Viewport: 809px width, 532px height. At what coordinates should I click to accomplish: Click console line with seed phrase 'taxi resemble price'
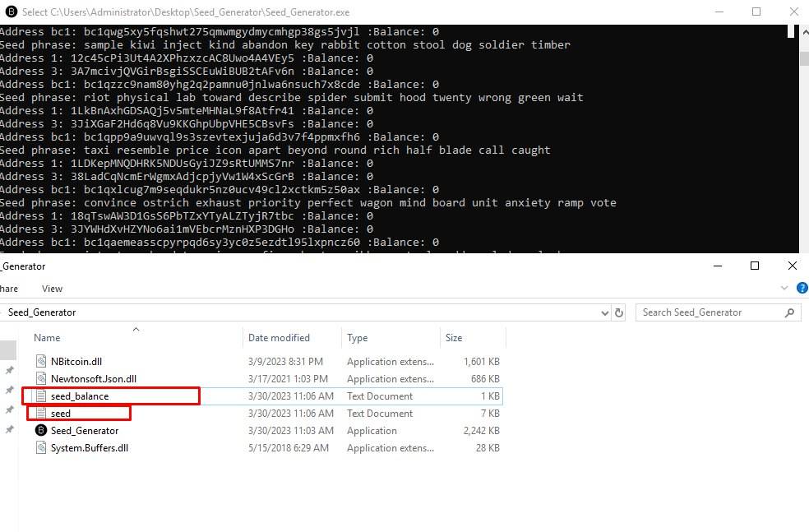point(275,150)
